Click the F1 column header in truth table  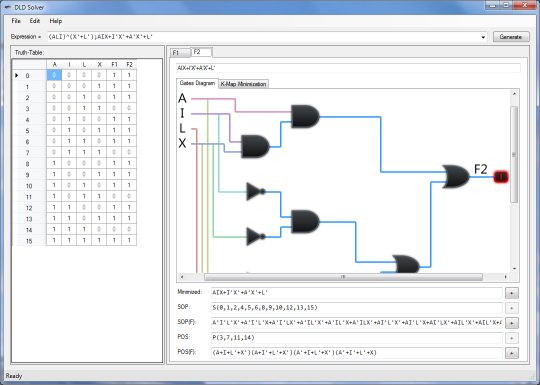[x=114, y=64]
